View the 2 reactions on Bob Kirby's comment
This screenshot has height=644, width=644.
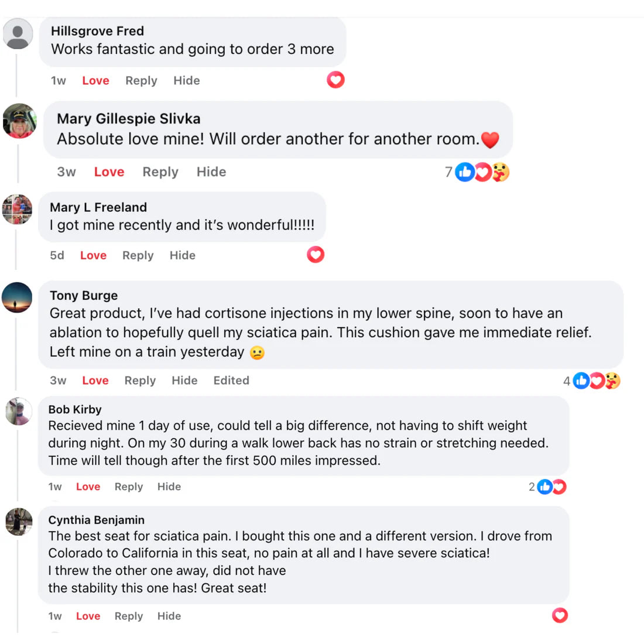click(x=547, y=487)
